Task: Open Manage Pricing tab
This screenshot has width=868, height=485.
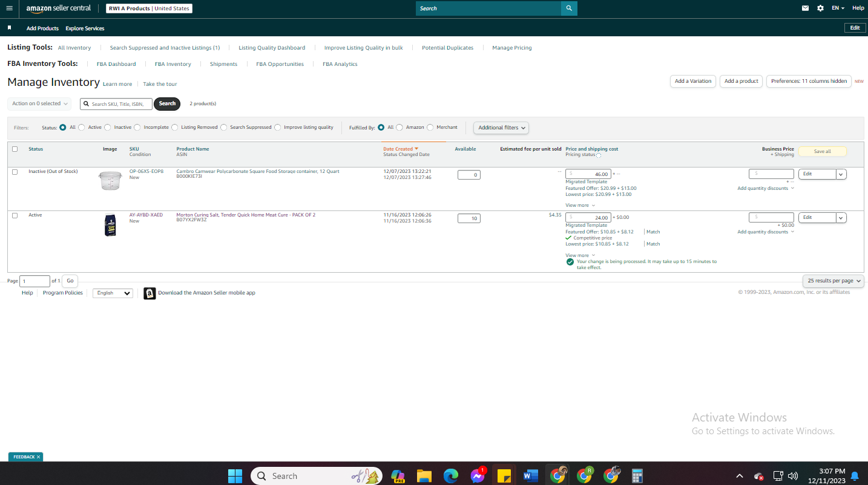Action: [x=512, y=48]
